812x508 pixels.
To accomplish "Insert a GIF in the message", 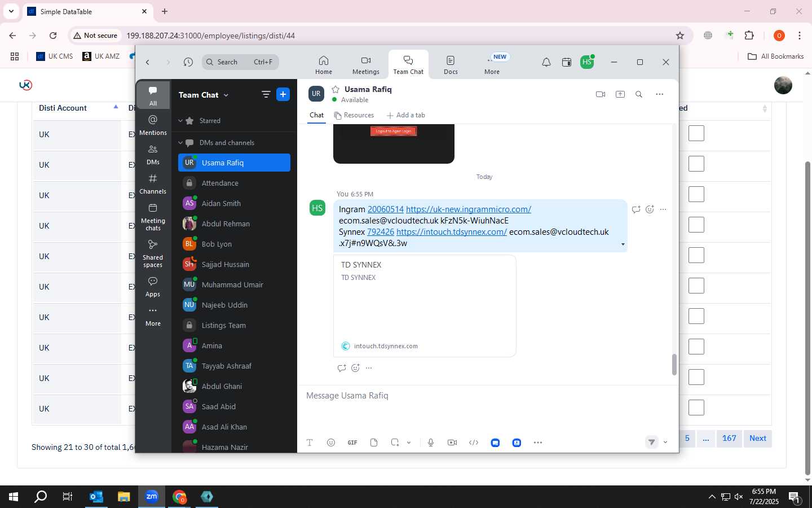I will [x=352, y=443].
